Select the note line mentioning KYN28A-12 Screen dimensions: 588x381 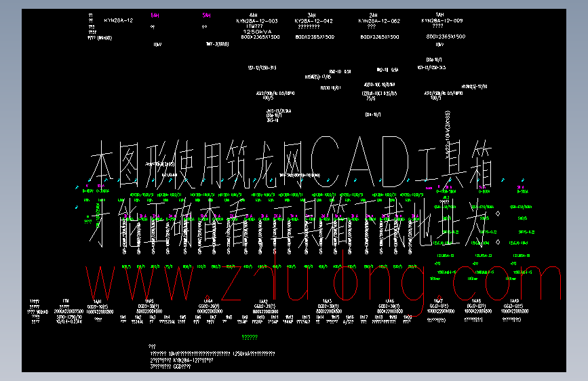182,361
